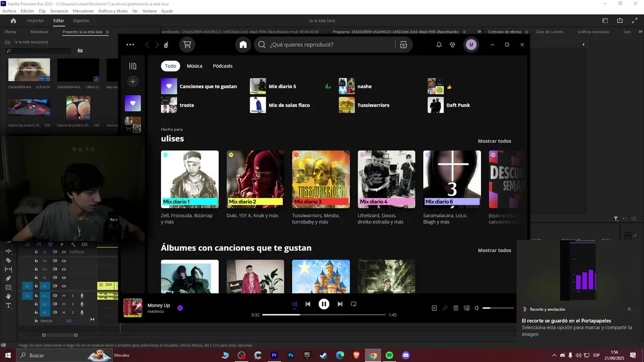Open Liked Songs tile in sidebar
The image size is (644, 362).
[133, 103]
